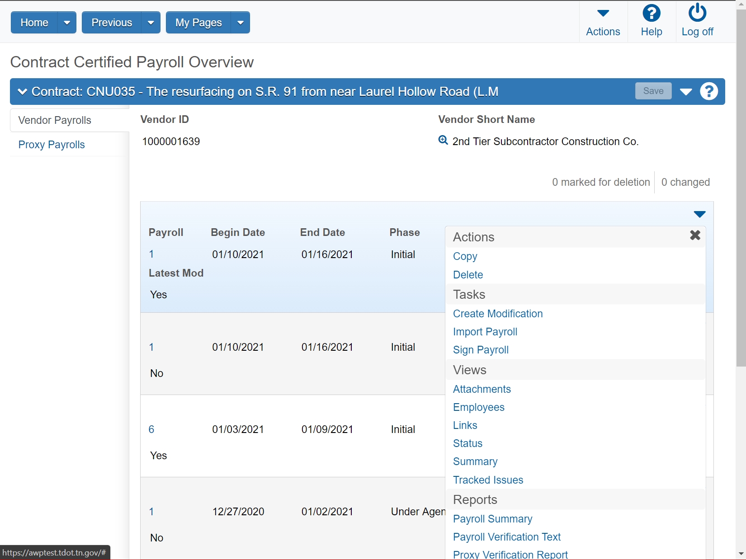Click the Phase column header

[405, 232]
